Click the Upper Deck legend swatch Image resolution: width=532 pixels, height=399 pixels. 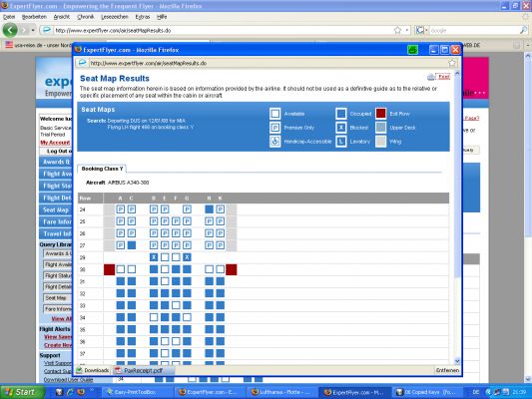tap(380, 128)
